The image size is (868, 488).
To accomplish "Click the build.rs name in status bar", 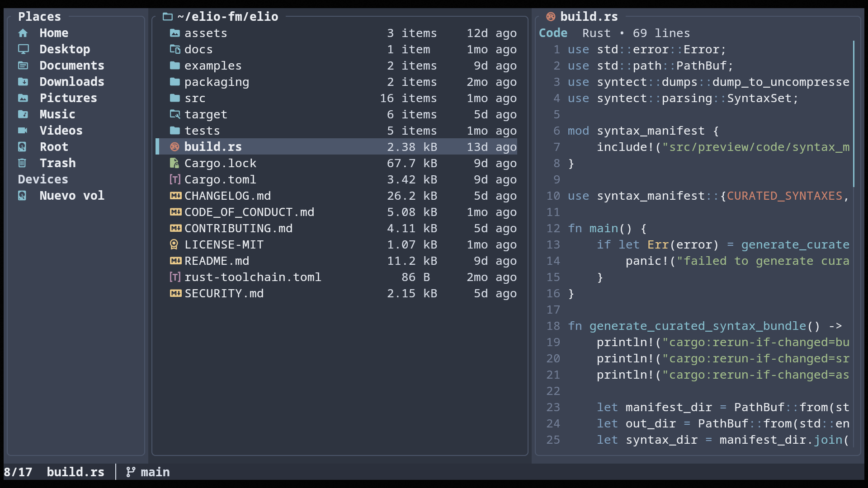I will coord(75,472).
